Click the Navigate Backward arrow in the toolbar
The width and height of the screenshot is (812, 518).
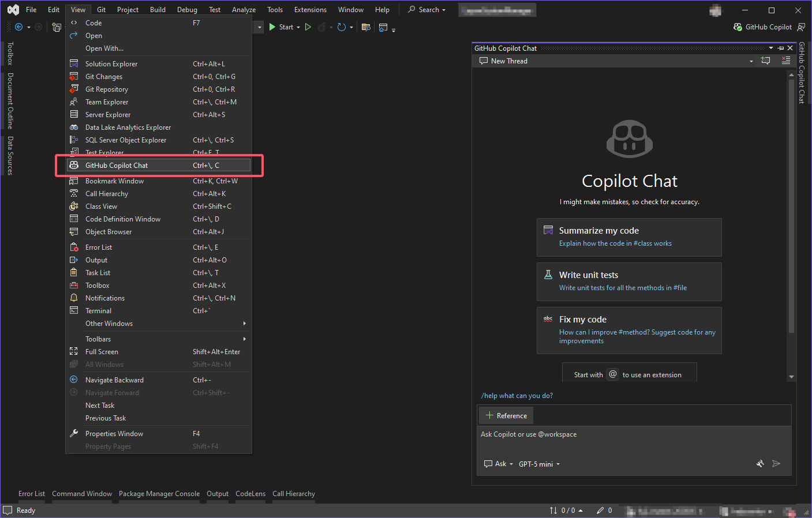pos(18,27)
